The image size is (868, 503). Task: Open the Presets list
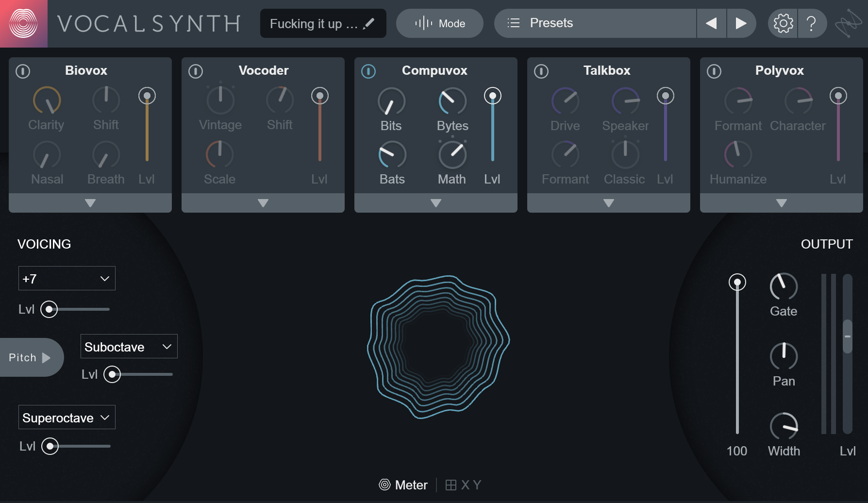pyautogui.click(x=595, y=23)
